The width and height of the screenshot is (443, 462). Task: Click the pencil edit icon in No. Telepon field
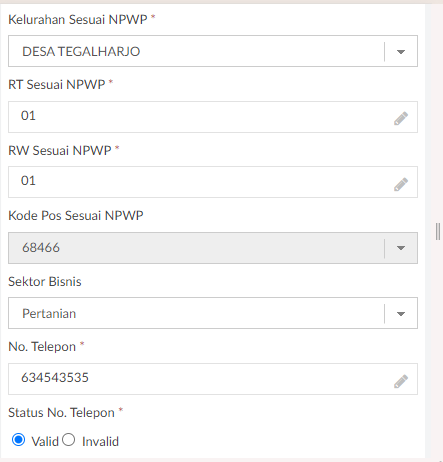tap(401, 381)
